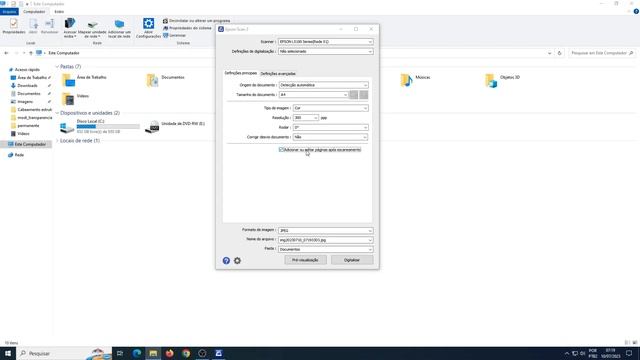Image resolution: width=640 pixels, height=360 pixels.
Task: Open Vídeos folder in Pastas
Action: [x=75, y=98]
